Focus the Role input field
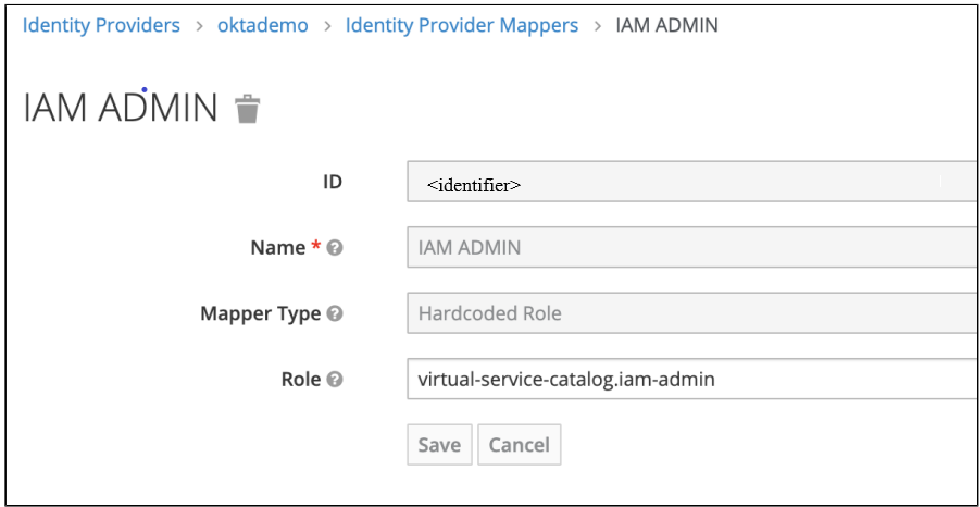Image resolution: width=980 pixels, height=507 pixels. (x=690, y=379)
